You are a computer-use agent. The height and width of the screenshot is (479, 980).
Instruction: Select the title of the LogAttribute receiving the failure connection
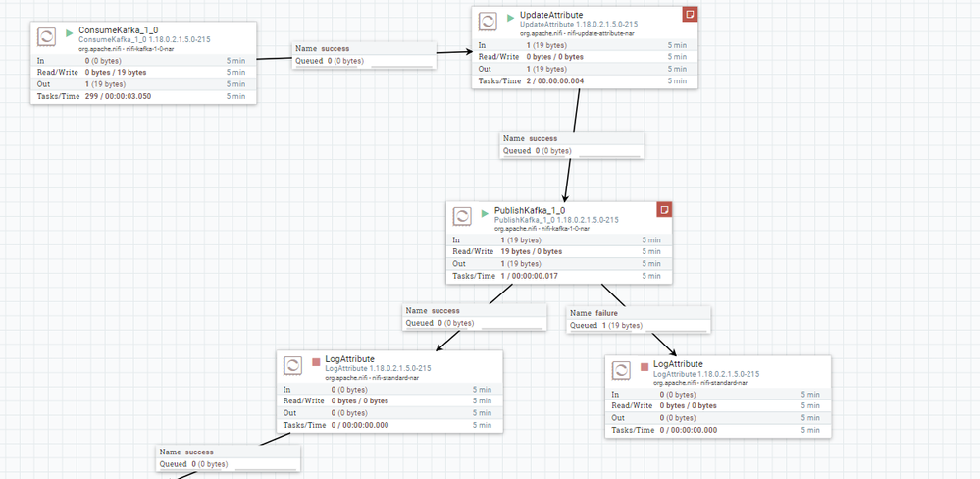[678, 364]
